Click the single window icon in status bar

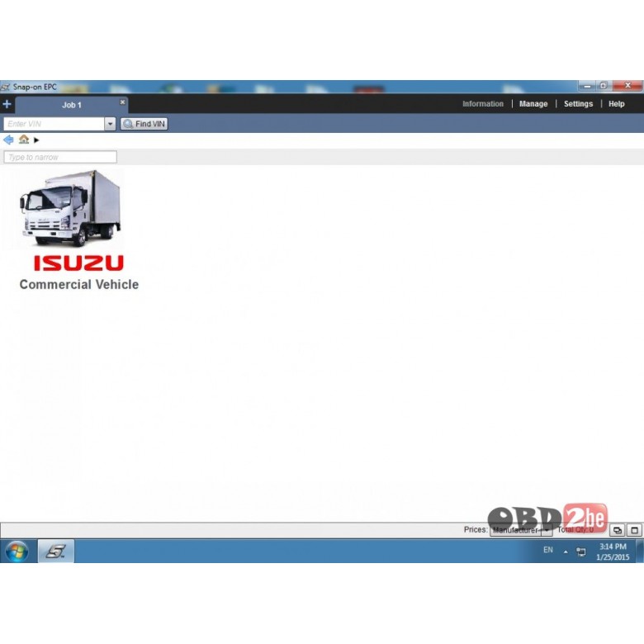[635, 530]
